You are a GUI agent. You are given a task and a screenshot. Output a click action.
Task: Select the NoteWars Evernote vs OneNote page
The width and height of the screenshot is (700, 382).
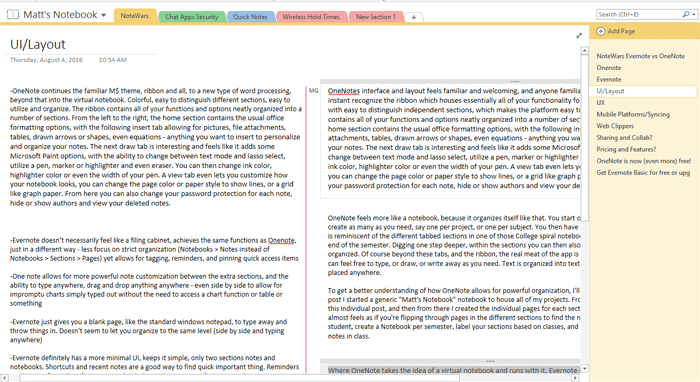[x=640, y=56]
